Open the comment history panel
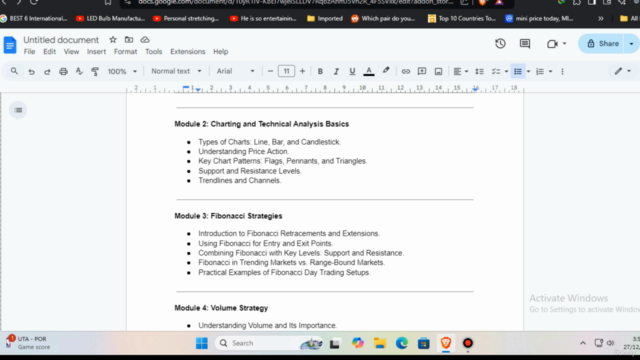Image resolution: width=640 pixels, height=360 pixels. tap(525, 44)
